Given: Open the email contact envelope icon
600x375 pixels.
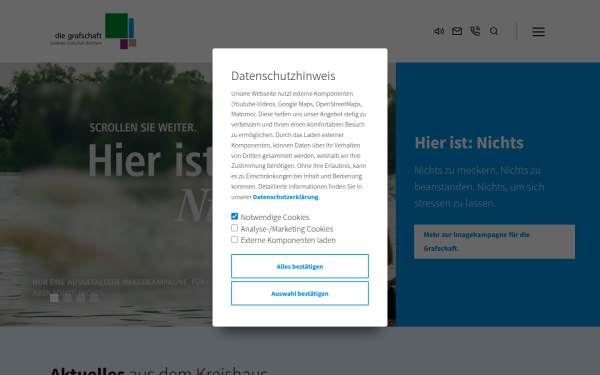Looking at the screenshot, I should [x=457, y=31].
